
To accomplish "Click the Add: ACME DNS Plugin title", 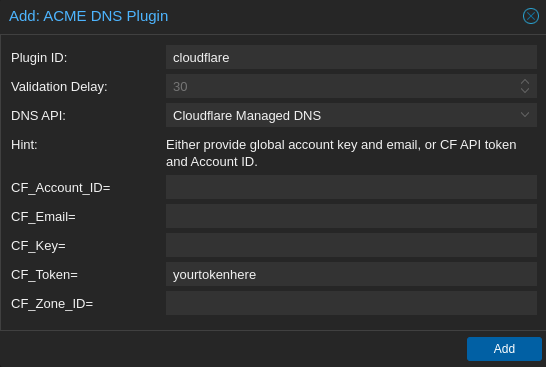I will 88,16.
